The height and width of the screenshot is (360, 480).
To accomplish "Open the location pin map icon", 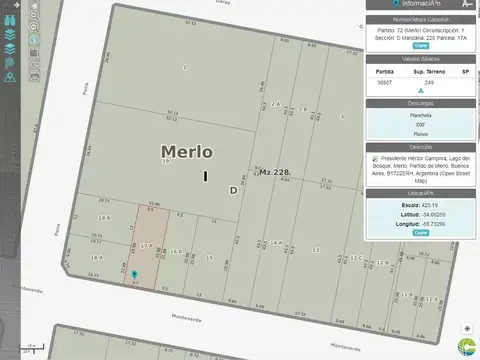I will (x=10, y=77).
